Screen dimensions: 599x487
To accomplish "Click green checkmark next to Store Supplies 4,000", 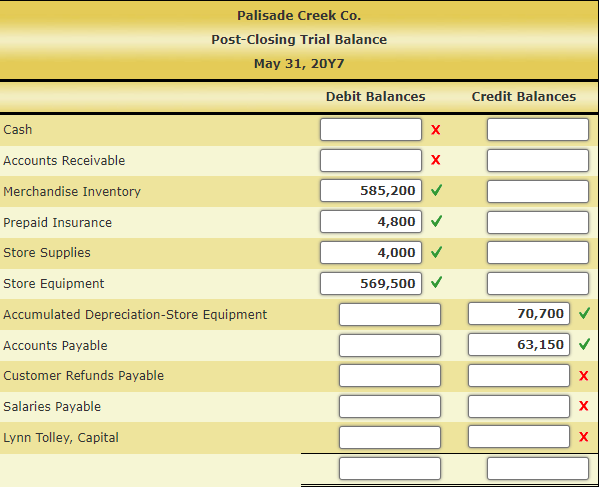I will [x=436, y=252].
